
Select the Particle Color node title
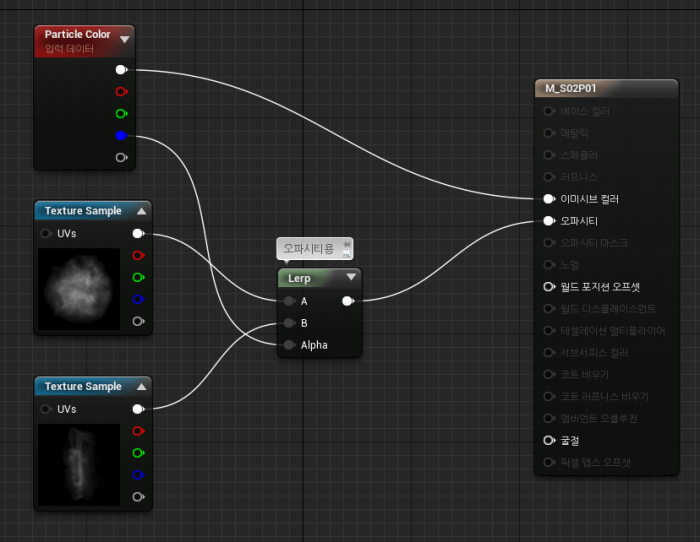point(77,34)
